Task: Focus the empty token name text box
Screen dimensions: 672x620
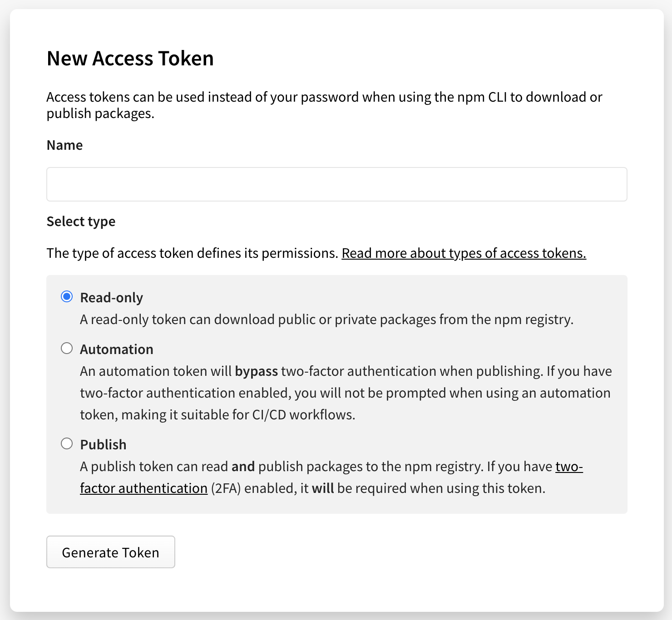Action: point(336,184)
